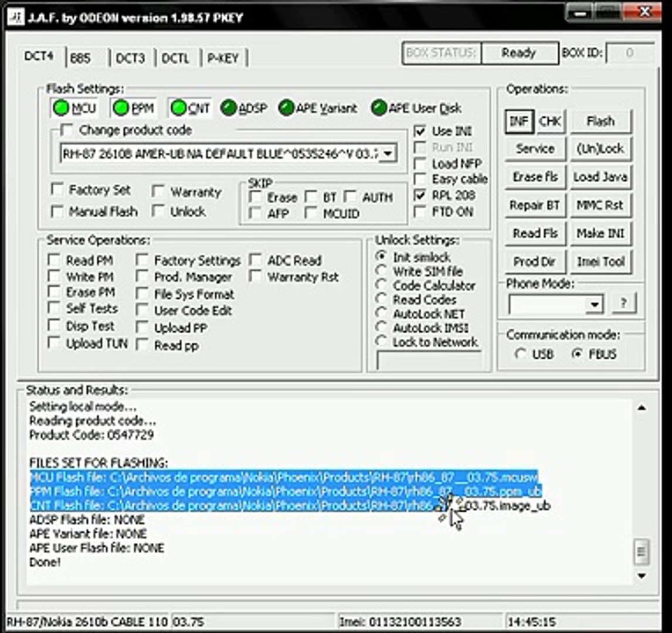The width and height of the screenshot is (672, 633).
Task: Expand the Phone Mode dropdown
Action: point(595,304)
